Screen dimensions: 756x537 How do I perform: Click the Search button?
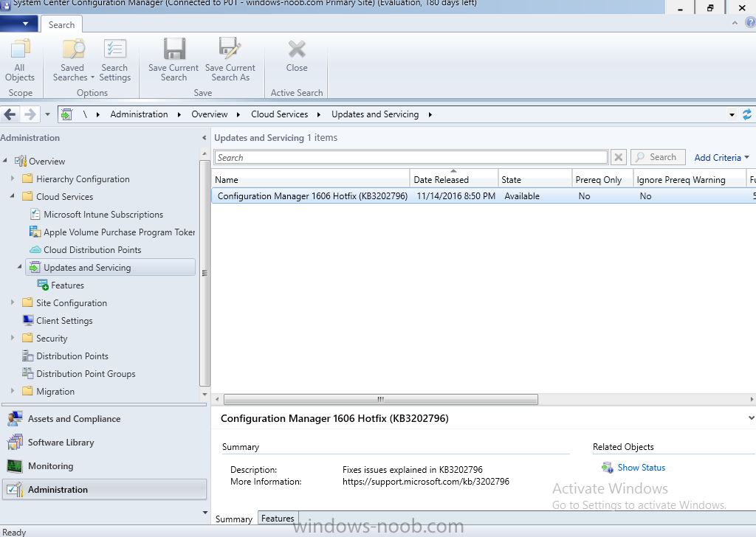[x=657, y=157]
